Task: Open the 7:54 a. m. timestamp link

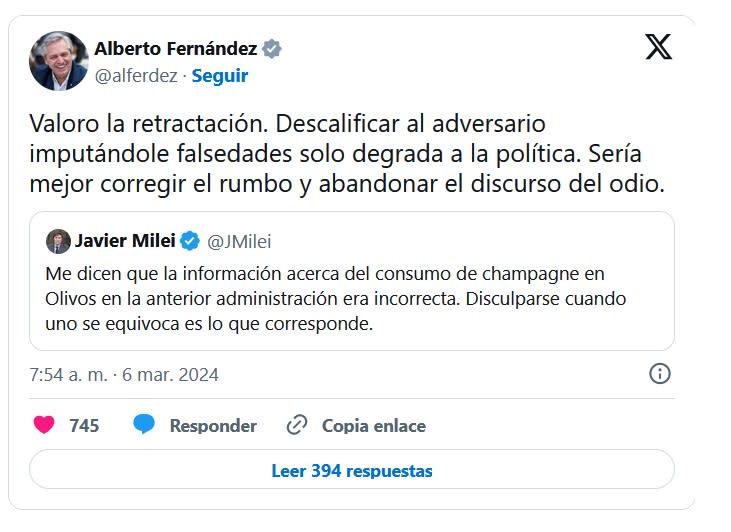Action: click(124, 375)
